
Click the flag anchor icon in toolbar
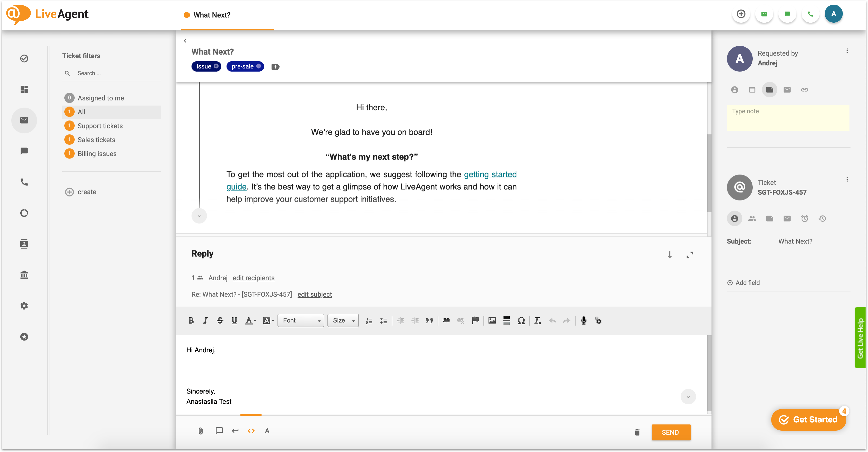(475, 320)
